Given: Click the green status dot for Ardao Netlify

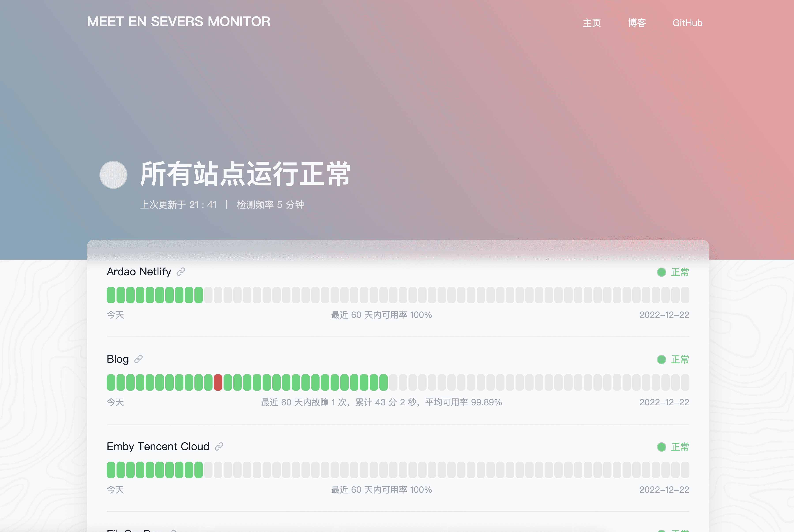Looking at the screenshot, I should (x=661, y=272).
